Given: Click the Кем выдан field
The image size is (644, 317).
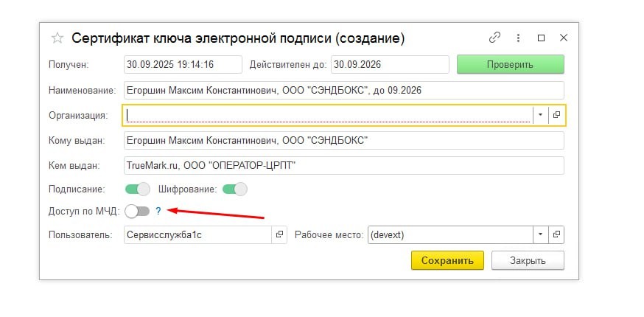Looking at the screenshot, I should click(343, 165).
